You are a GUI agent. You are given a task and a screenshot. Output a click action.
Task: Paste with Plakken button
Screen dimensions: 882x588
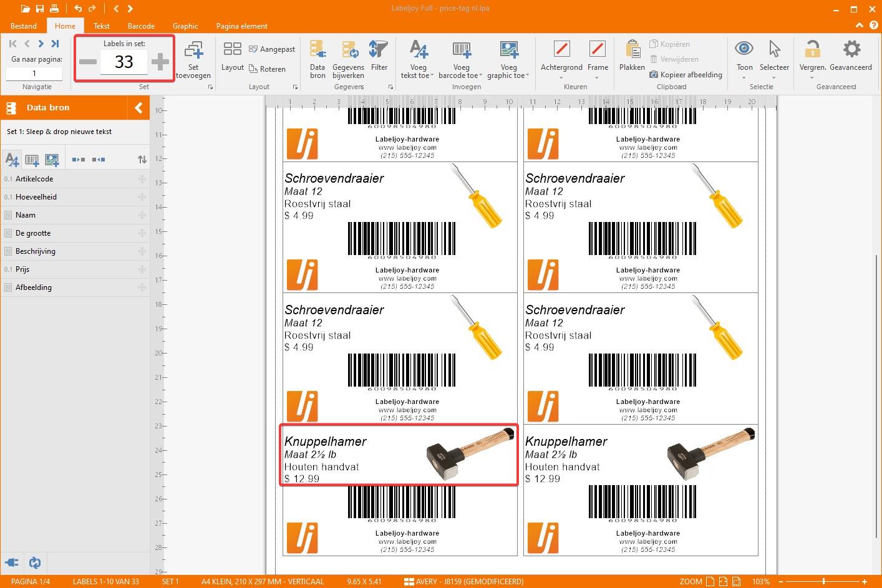coord(632,55)
